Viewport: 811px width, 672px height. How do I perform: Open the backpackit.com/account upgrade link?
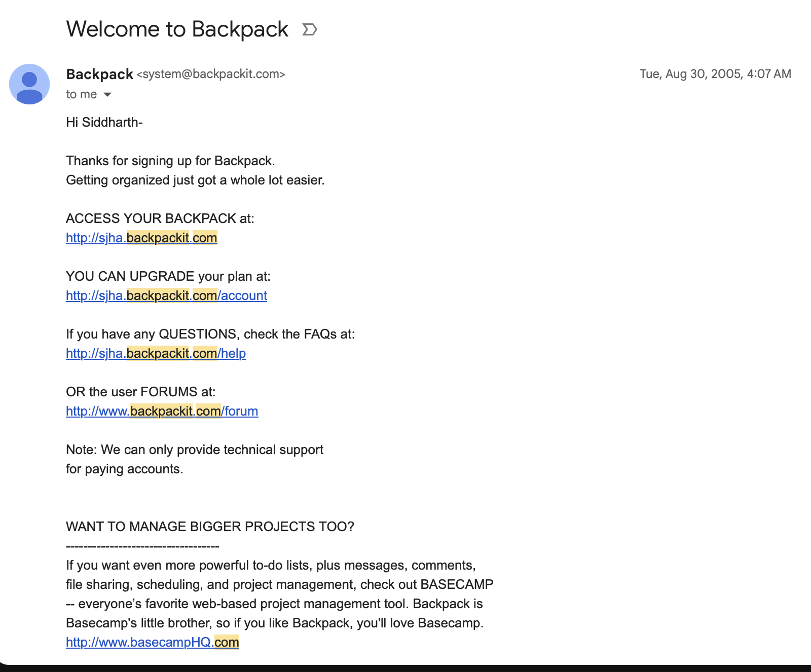(x=166, y=295)
